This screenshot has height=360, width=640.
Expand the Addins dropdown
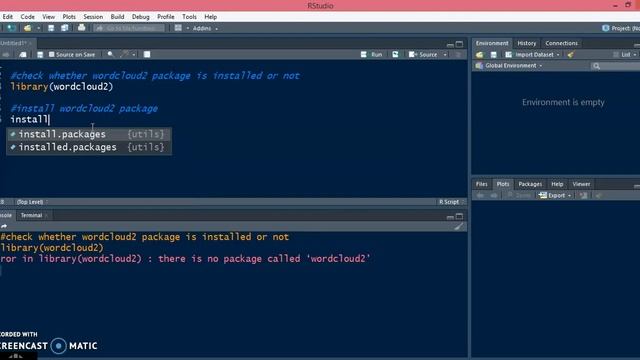[x=205, y=29]
